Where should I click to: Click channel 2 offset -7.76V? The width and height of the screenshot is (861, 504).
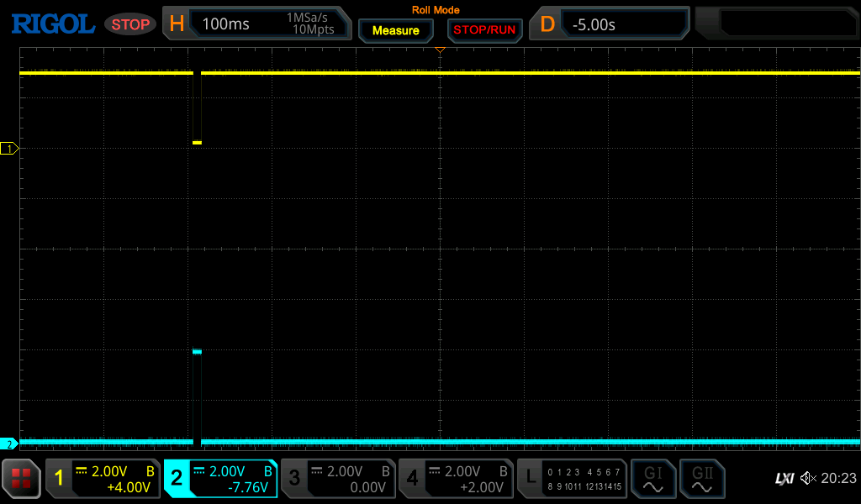coord(248,487)
